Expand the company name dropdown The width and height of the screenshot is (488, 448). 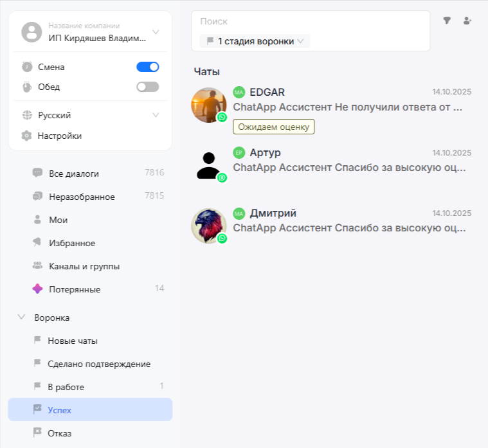coord(156,32)
